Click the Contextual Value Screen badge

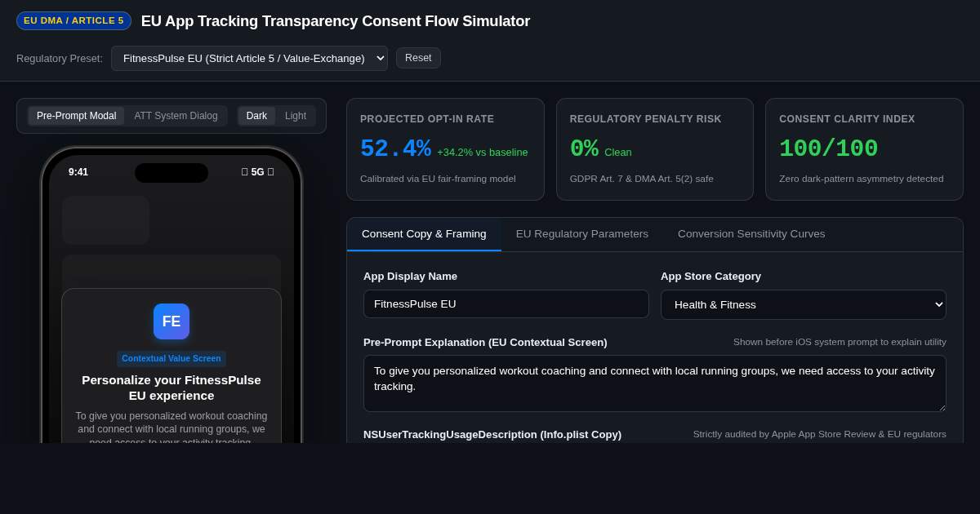click(171, 358)
